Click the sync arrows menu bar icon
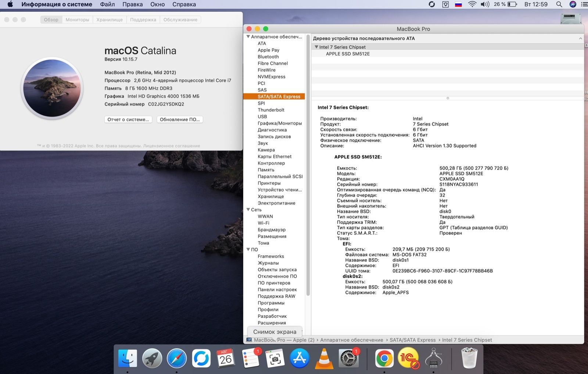The image size is (588, 374). pos(432,4)
